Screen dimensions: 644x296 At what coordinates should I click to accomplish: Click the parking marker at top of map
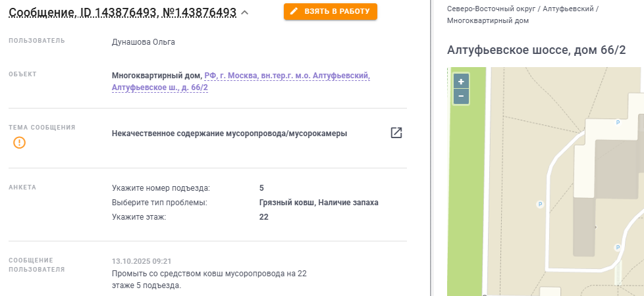[617, 122]
